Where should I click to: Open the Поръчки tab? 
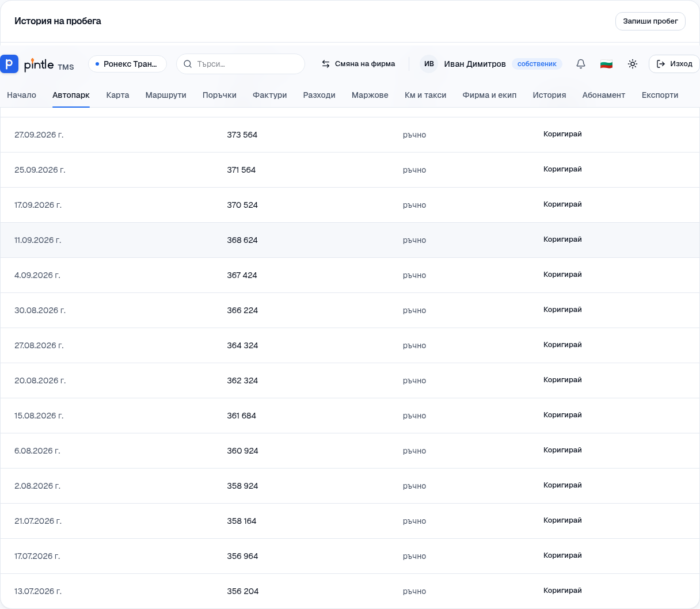pyautogui.click(x=219, y=95)
